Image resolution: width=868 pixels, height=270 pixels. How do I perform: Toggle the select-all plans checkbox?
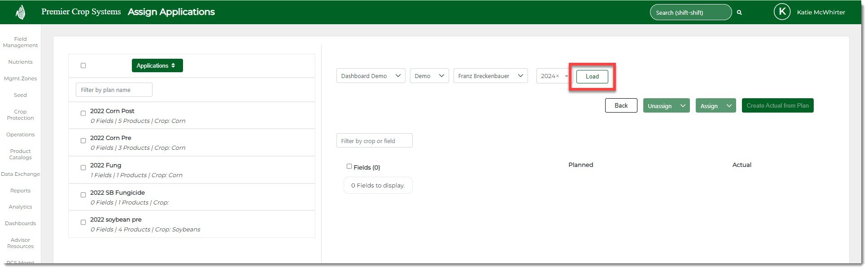pyautogui.click(x=83, y=65)
